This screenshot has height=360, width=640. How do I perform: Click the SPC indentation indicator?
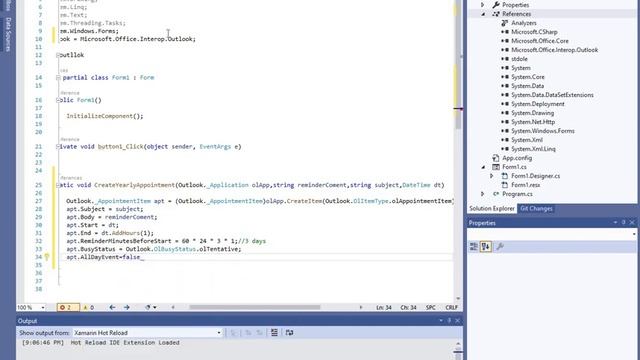pos(431,307)
